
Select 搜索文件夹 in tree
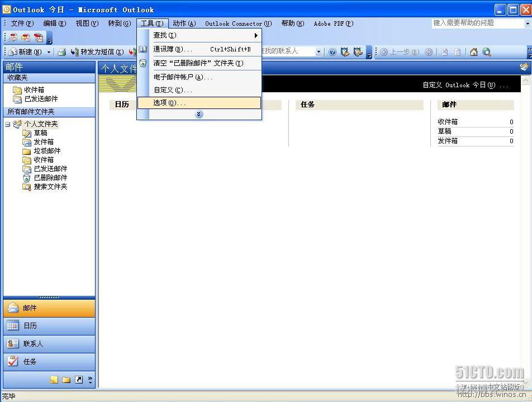[50, 187]
